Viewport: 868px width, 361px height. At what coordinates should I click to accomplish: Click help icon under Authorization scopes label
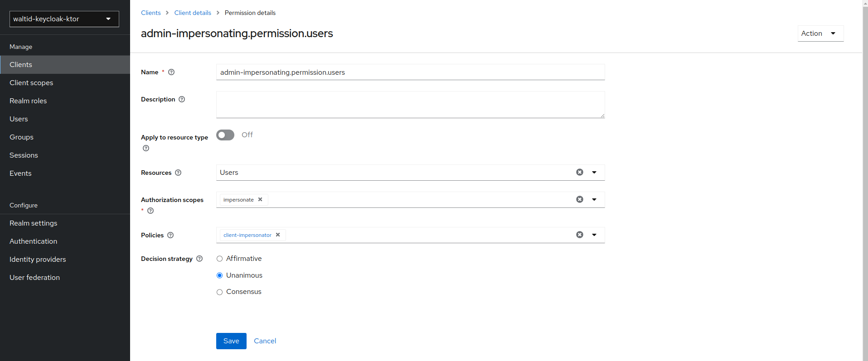coord(150,211)
